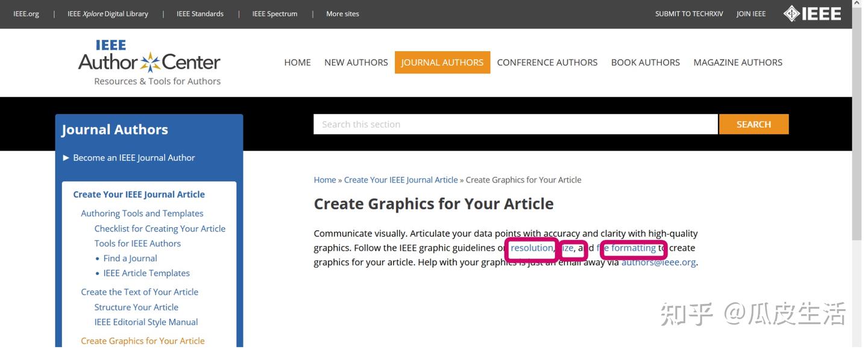This screenshot has width=868, height=349.
Task: Open the IEEE Author Center logo
Action: point(149,63)
